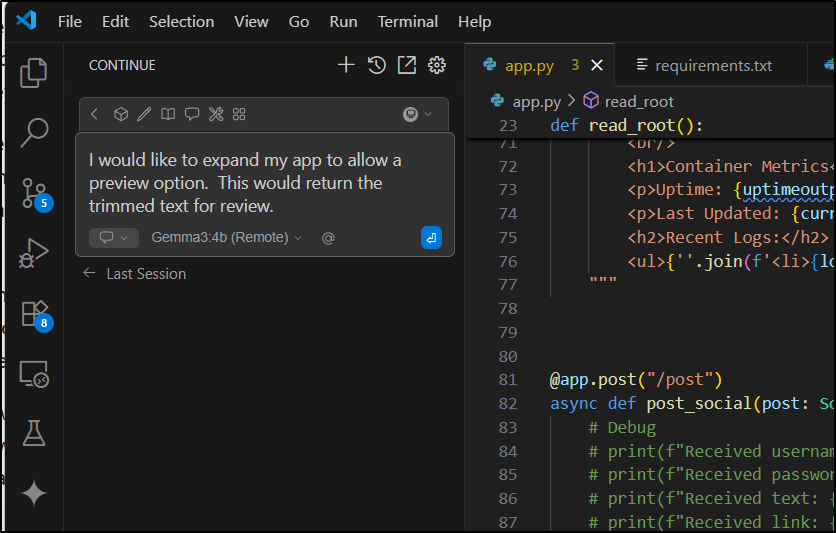Open Continue settings gear
The height and width of the screenshot is (533, 836).
[x=437, y=65]
